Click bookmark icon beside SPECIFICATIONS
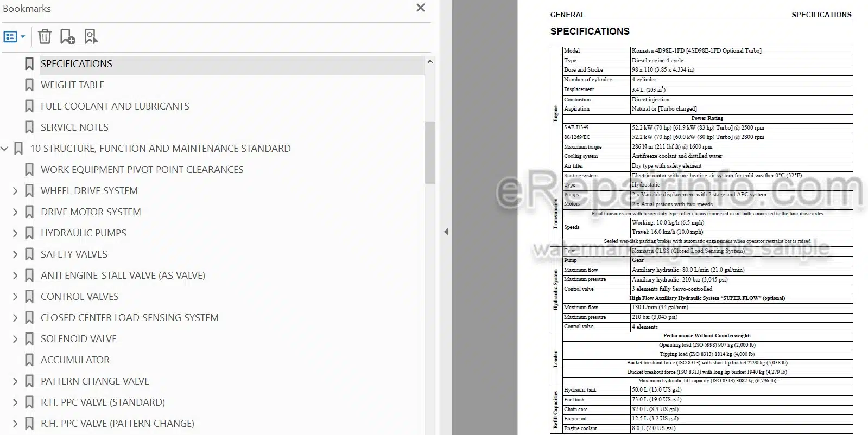Screen dimensions: 868x435 (29, 64)
